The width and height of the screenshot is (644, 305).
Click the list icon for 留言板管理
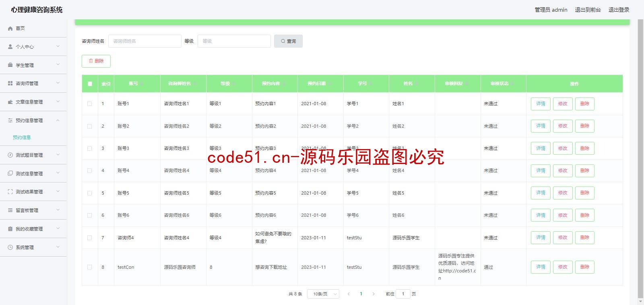(10, 210)
